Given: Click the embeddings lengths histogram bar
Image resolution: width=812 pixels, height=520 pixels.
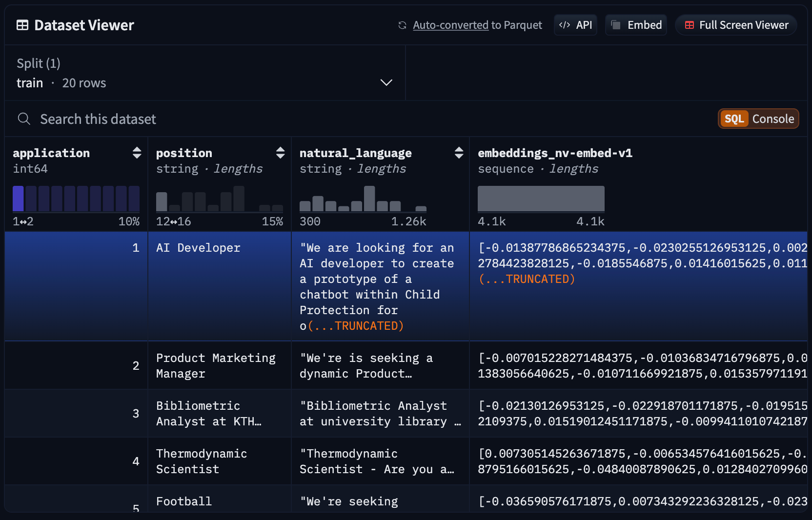Looking at the screenshot, I should [x=541, y=199].
